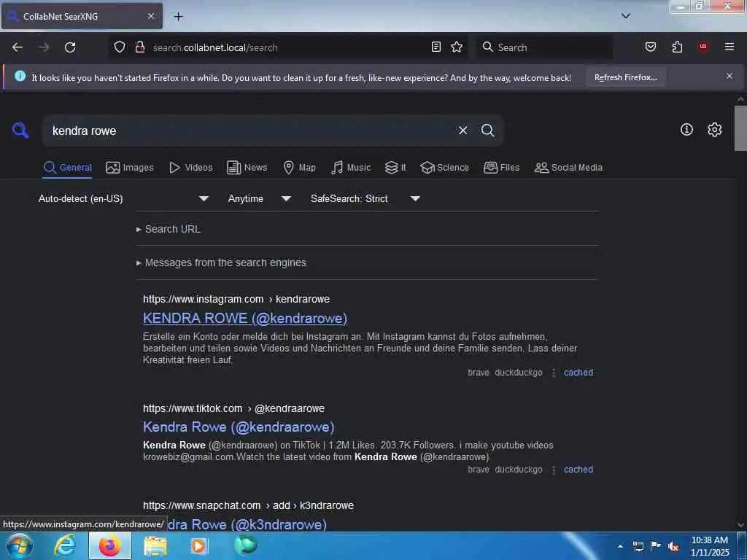Open the SearXNG about info icon

click(686, 130)
